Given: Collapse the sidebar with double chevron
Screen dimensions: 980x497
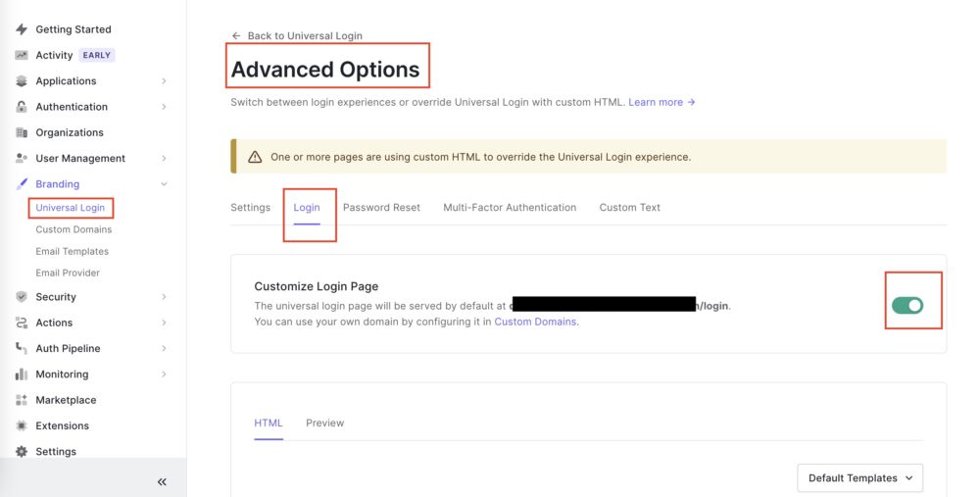Looking at the screenshot, I should pos(162,482).
